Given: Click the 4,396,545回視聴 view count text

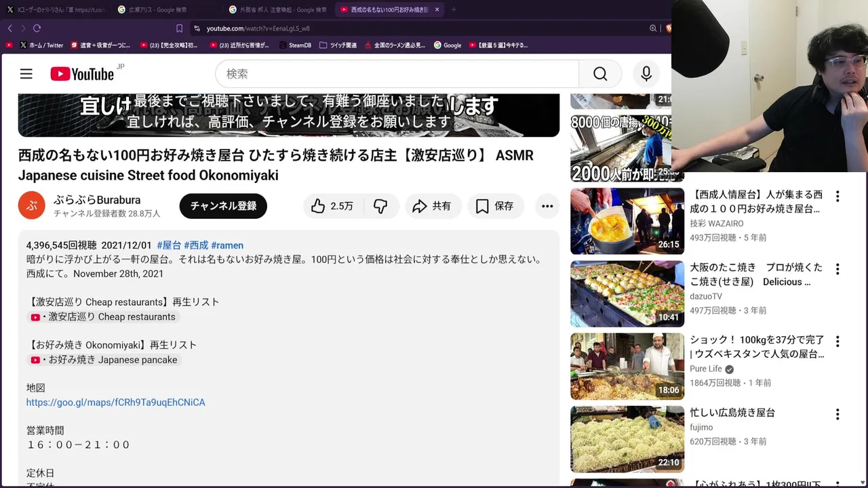Looking at the screenshot, I should point(62,245).
